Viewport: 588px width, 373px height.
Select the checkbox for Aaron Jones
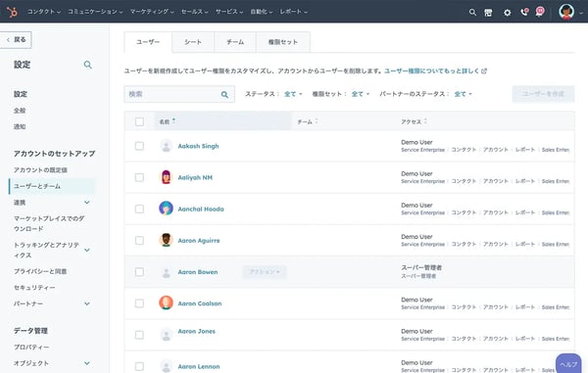(x=139, y=335)
